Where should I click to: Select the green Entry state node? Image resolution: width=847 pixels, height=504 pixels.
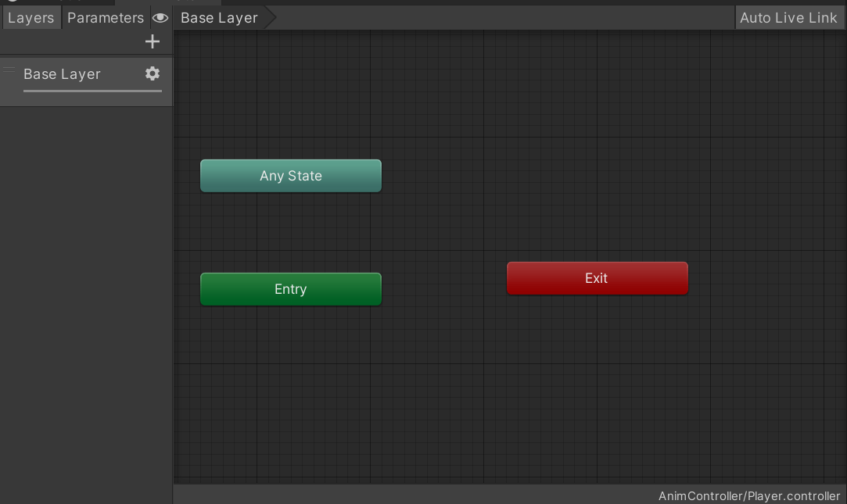[x=290, y=289]
